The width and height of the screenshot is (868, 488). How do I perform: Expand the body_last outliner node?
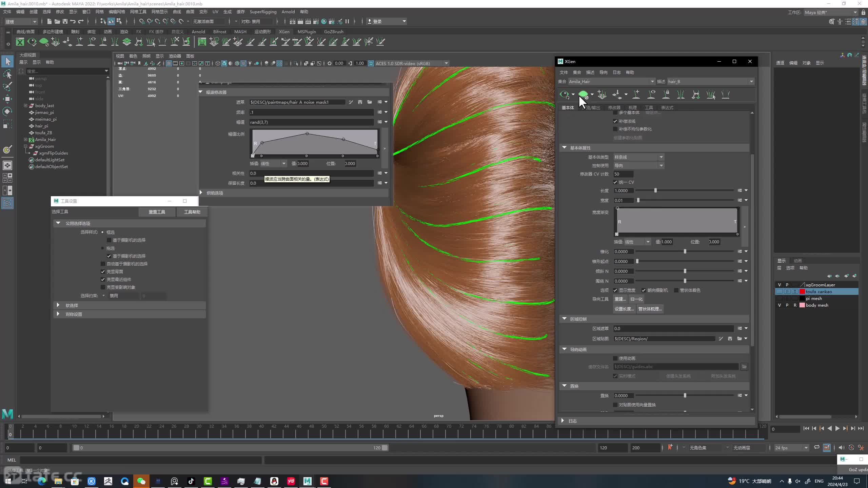[25, 105]
